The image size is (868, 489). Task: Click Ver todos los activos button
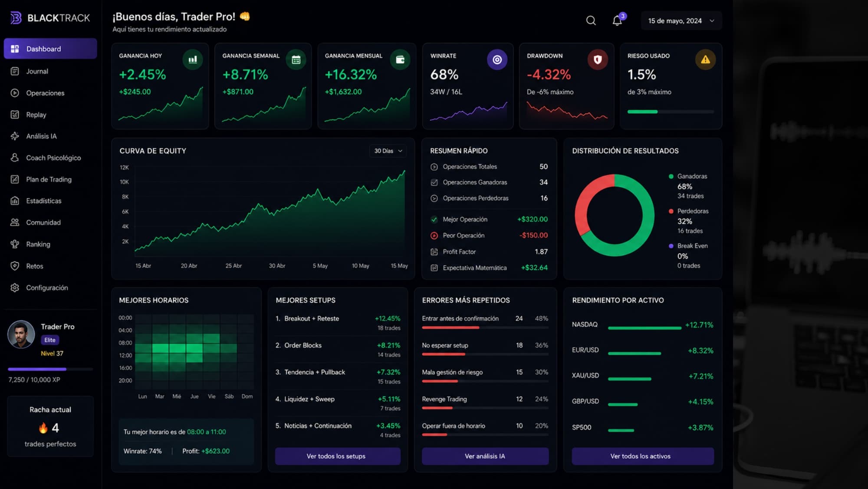pos(643,456)
